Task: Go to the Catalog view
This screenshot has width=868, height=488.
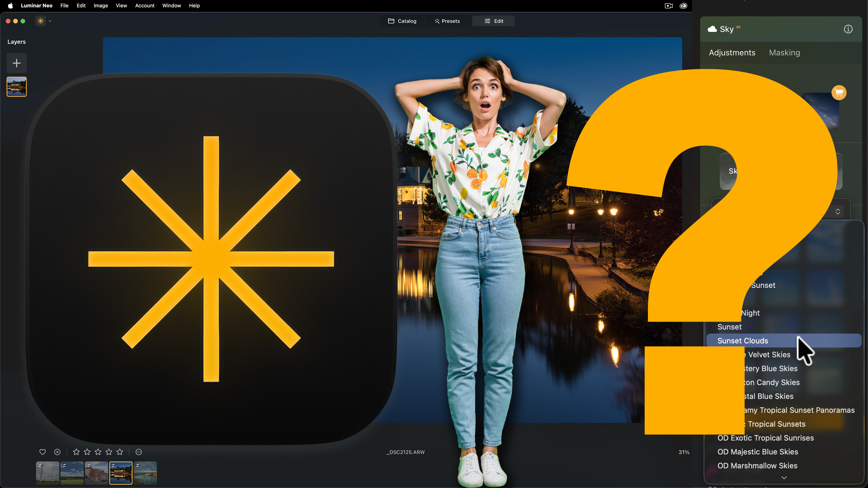Action: click(402, 21)
